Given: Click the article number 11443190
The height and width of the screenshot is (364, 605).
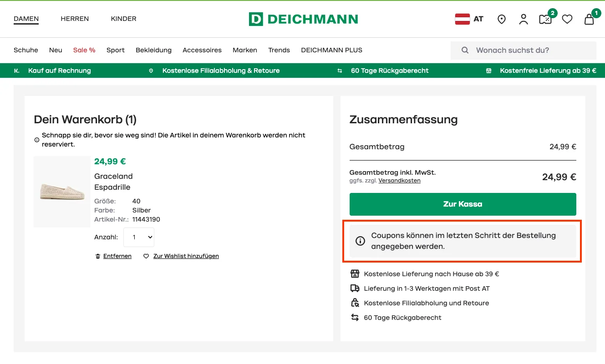Looking at the screenshot, I should (x=146, y=219).
